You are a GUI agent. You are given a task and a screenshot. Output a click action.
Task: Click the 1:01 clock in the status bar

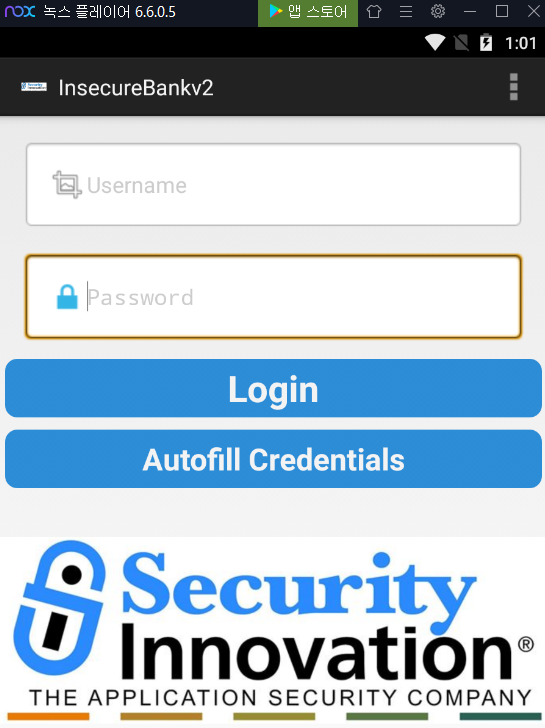(x=520, y=43)
